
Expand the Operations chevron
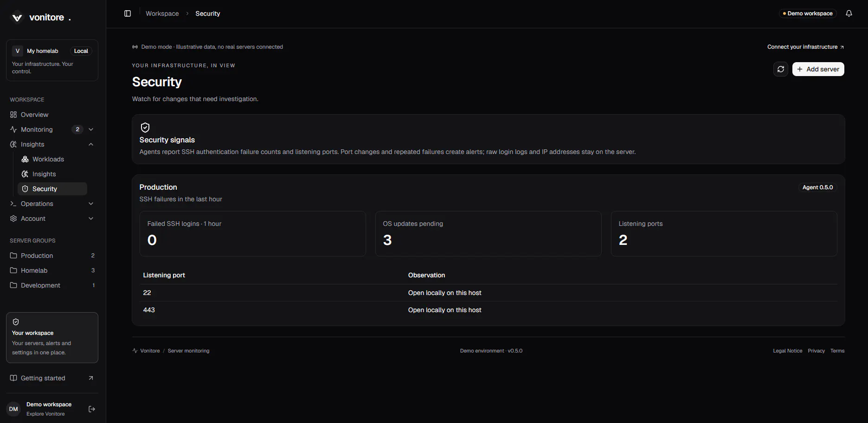click(91, 204)
